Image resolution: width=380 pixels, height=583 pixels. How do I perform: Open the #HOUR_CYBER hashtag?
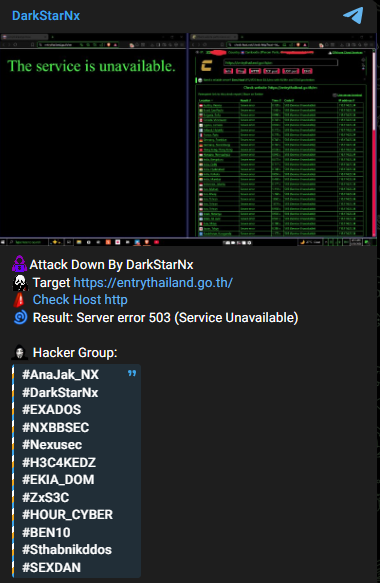tap(67, 515)
